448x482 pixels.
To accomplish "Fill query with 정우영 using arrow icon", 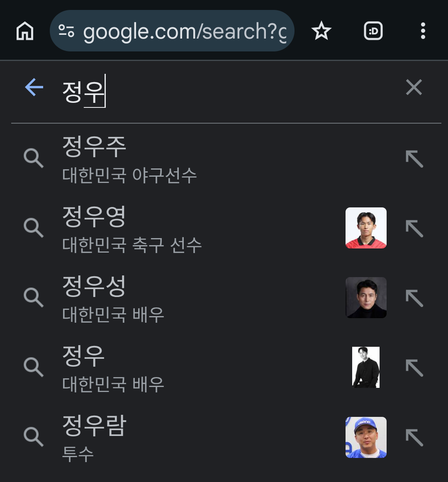I will coord(414,229).
